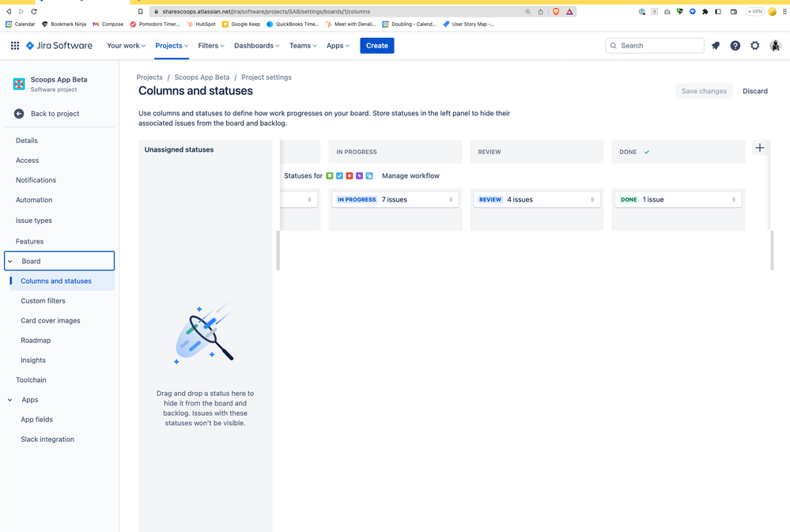Go to Projects breadcrumb link
This screenshot has height=532, width=790.
(149, 77)
